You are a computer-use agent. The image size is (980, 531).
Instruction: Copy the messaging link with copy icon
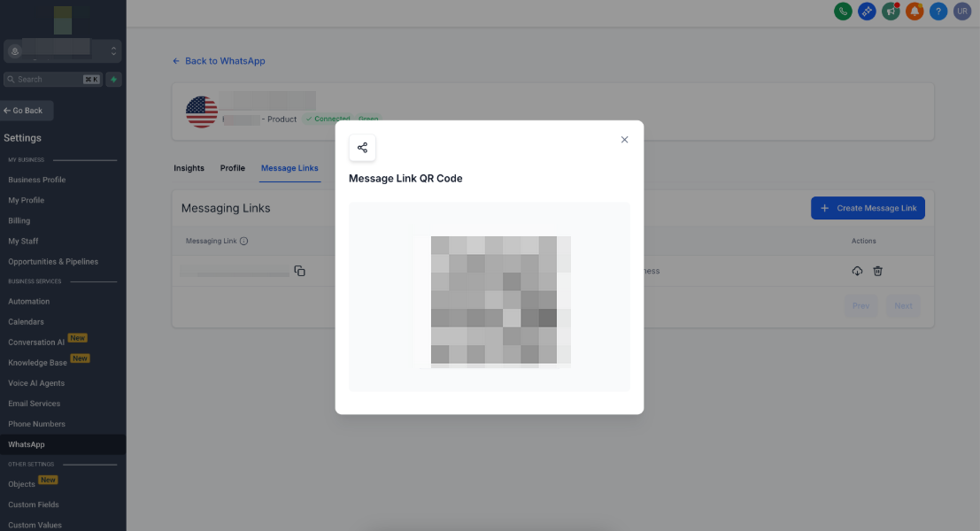[299, 271]
